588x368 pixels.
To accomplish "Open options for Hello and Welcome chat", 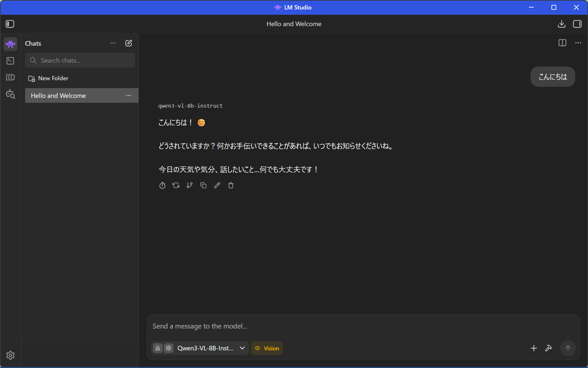I will (x=129, y=96).
